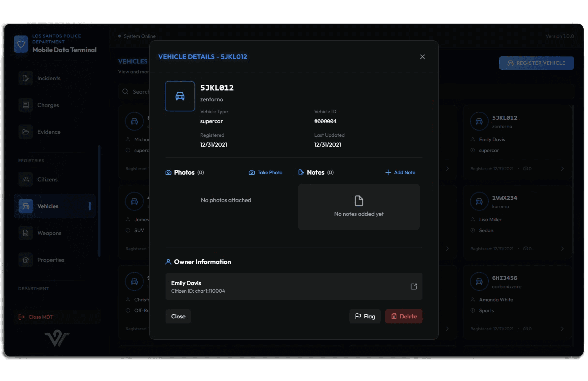This screenshot has height=381, width=588.
Task: Click the Take Photo link
Action: pos(265,173)
